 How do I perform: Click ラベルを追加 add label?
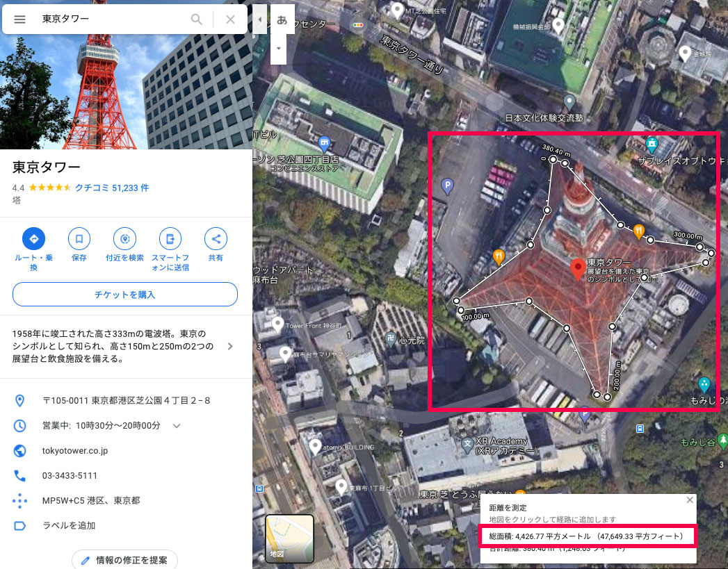[x=69, y=526]
